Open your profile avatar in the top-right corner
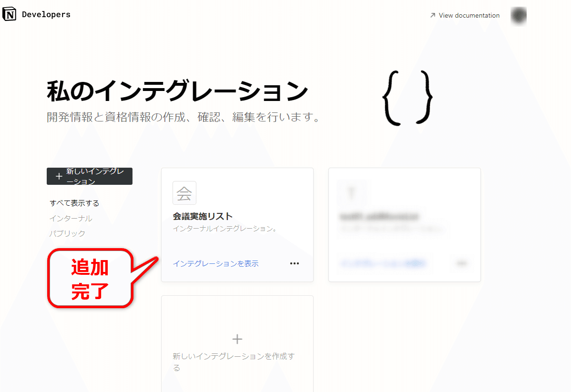Viewport: 571px width, 392px height. [518, 16]
